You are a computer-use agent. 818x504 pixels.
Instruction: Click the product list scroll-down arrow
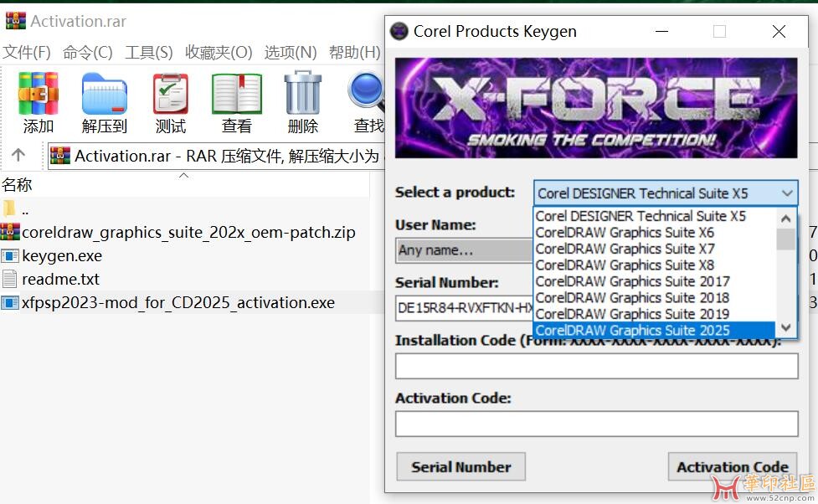(786, 327)
